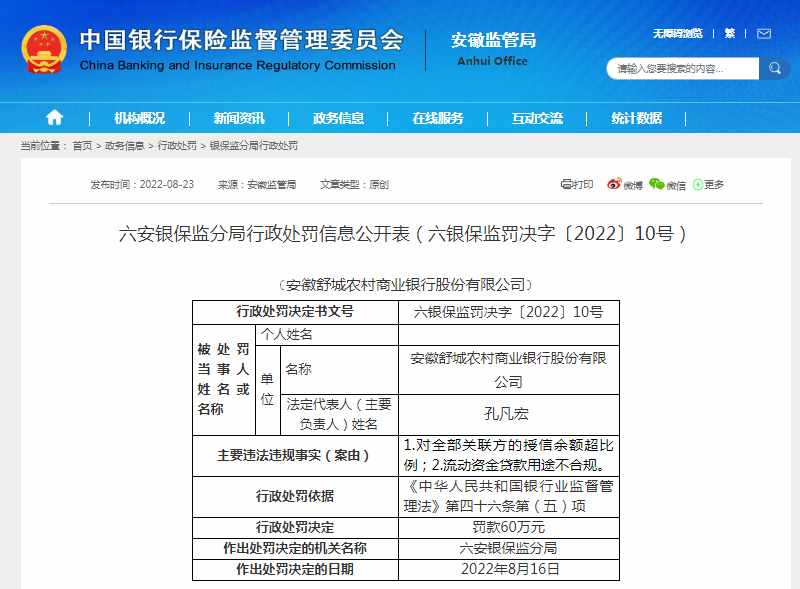800x589 pixels.
Task: Click the 行政处罚决定 label cell
Action: (295, 528)
